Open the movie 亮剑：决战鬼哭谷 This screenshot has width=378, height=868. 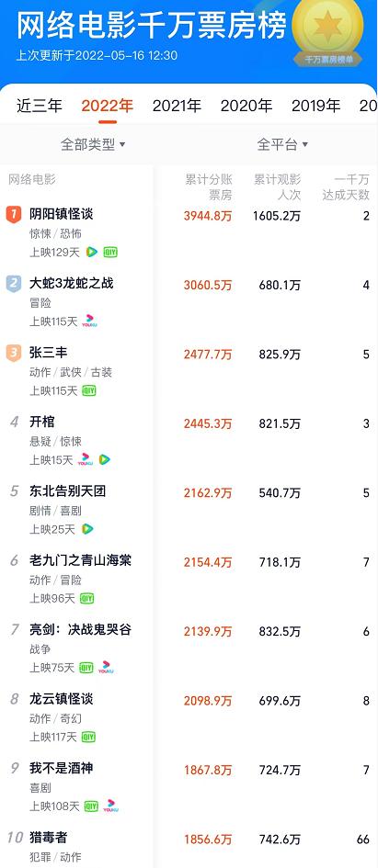80,629
